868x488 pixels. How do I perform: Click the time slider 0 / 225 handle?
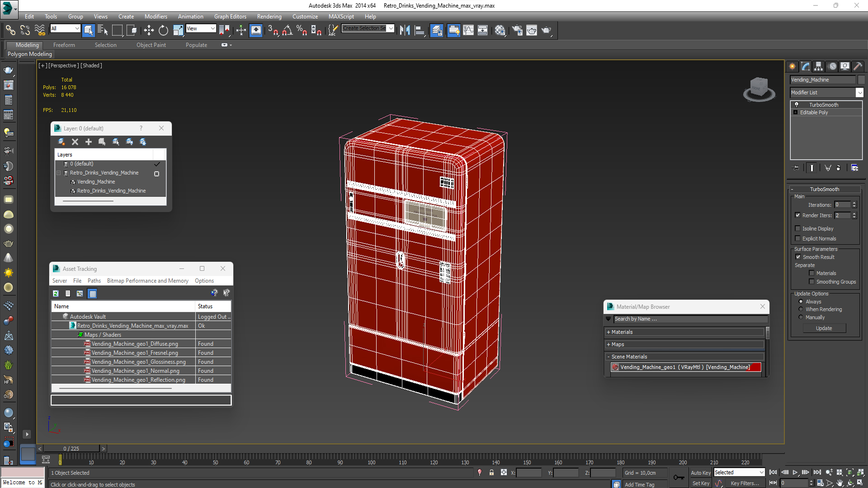point(71,449)
